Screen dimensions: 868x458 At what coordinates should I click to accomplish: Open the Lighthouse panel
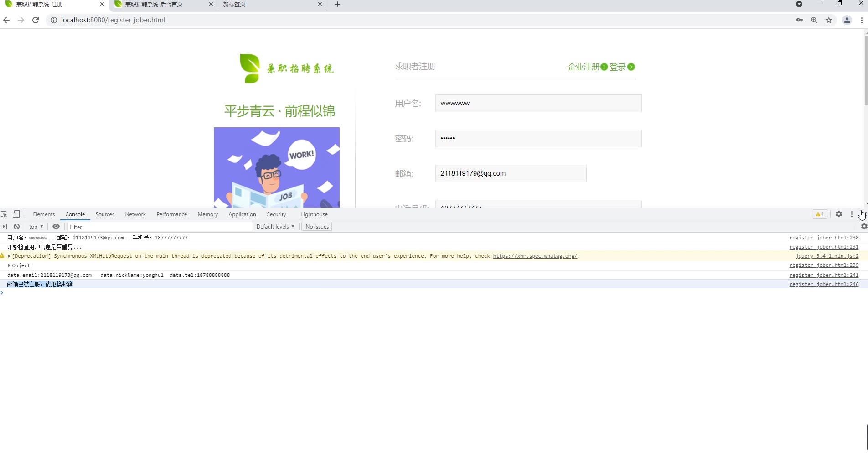pos(314,214)
